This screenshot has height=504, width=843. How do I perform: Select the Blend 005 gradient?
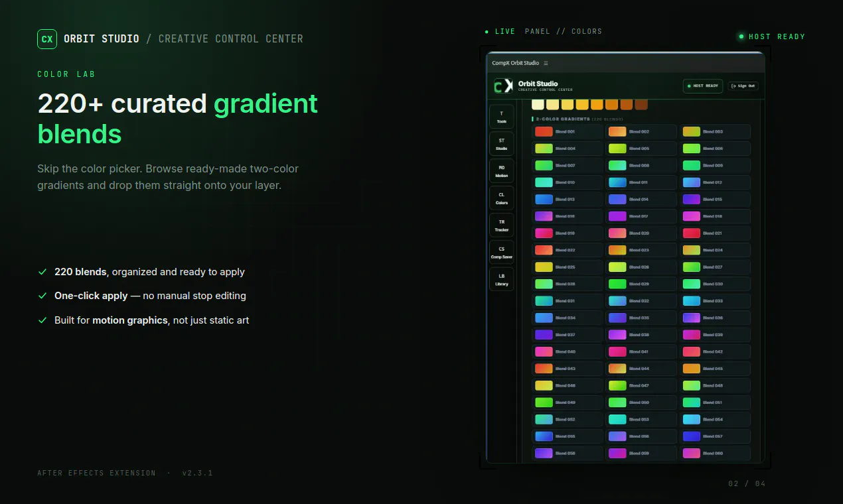tap(641, 149)
